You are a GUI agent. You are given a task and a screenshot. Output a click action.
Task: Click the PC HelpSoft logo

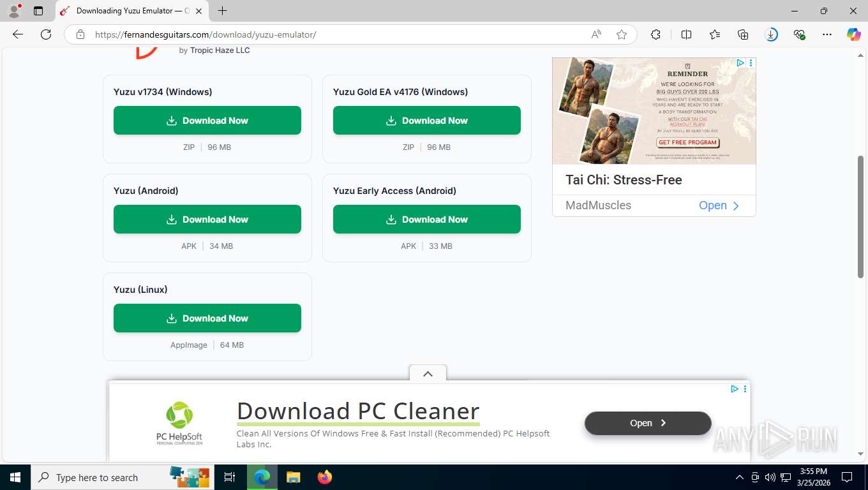point(179,423)
